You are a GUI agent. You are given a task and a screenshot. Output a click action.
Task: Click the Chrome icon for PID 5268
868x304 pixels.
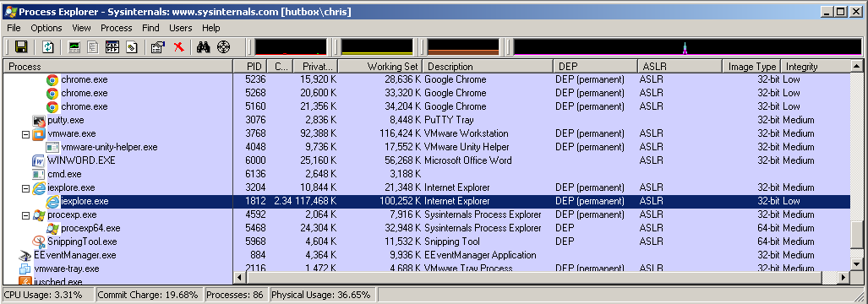52,93
